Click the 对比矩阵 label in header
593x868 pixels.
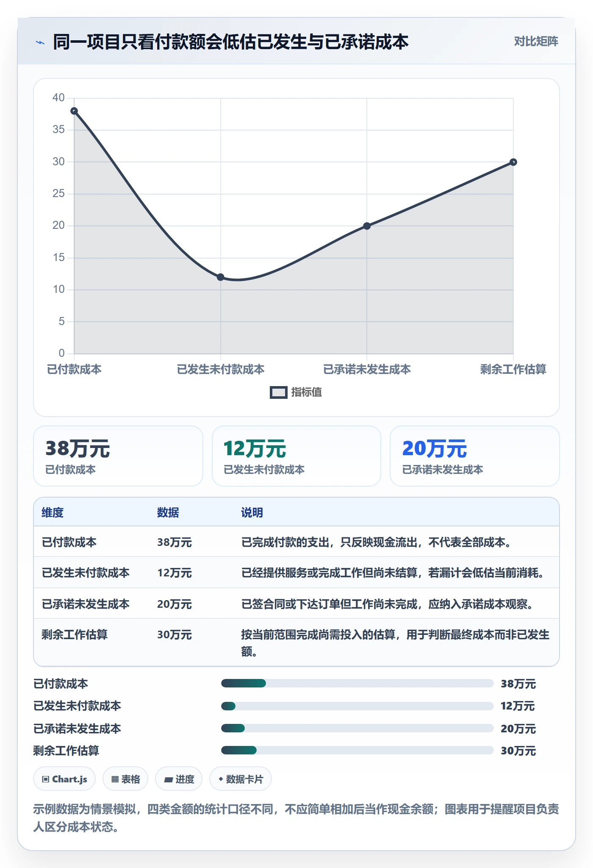point(536,41)
